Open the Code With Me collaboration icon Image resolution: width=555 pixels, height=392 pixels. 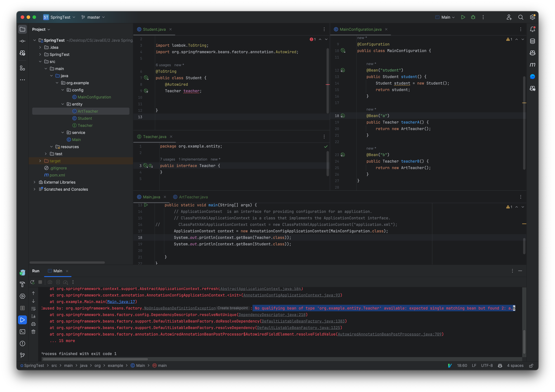pyautogui.click(x=509, y=17)
